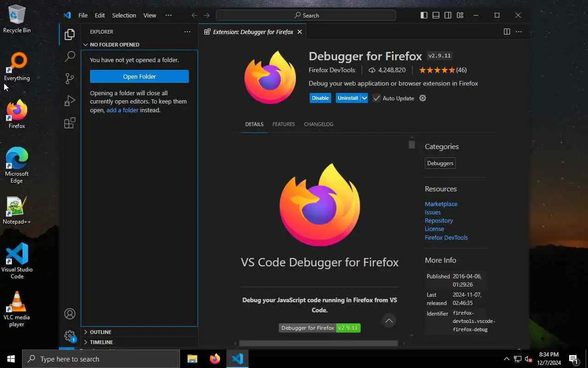Expand the Timeline section
The width and height of the screenshot is (588, 368).
coord(140,342)
